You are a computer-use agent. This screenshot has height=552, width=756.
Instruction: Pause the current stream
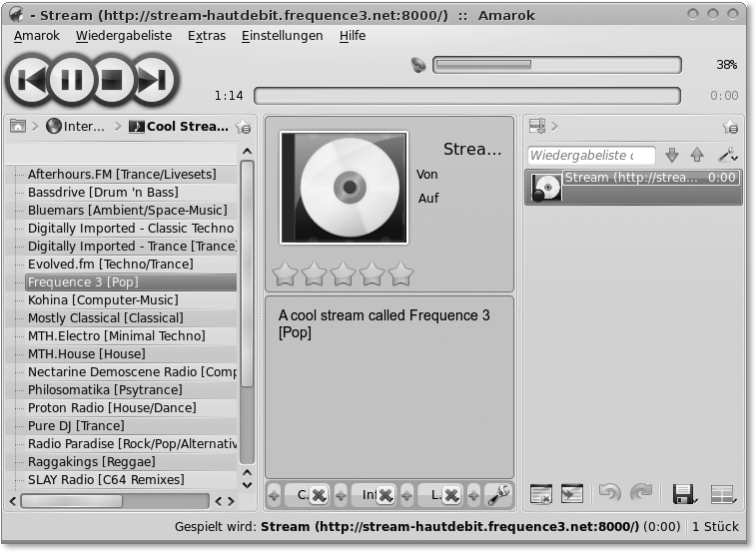point(70,80)
